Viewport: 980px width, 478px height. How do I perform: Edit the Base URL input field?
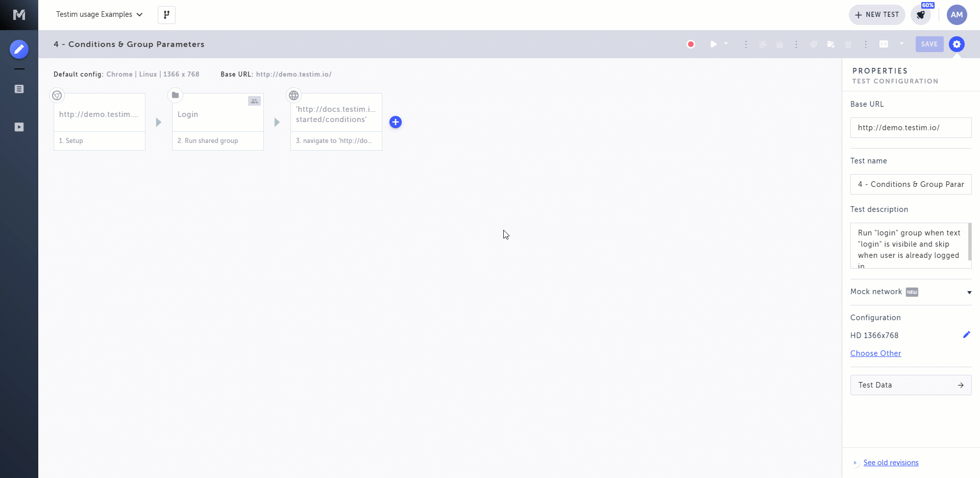coord(911,128)
